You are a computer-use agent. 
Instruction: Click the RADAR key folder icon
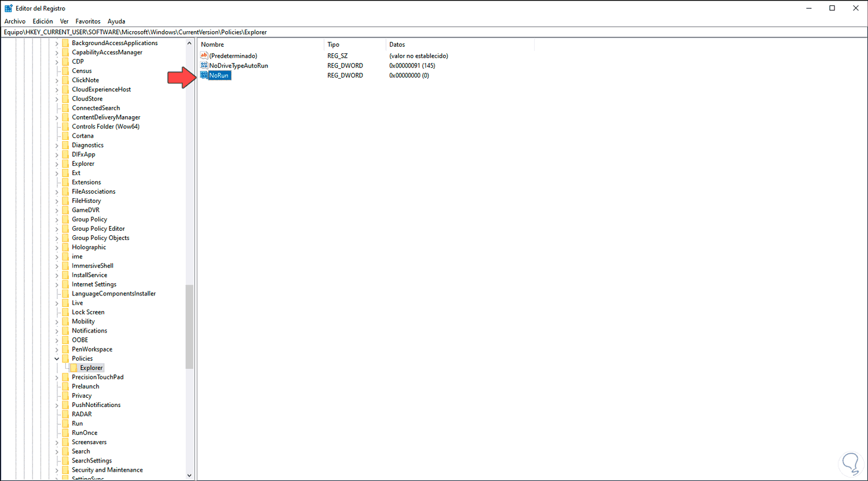[x=65, y=414]
